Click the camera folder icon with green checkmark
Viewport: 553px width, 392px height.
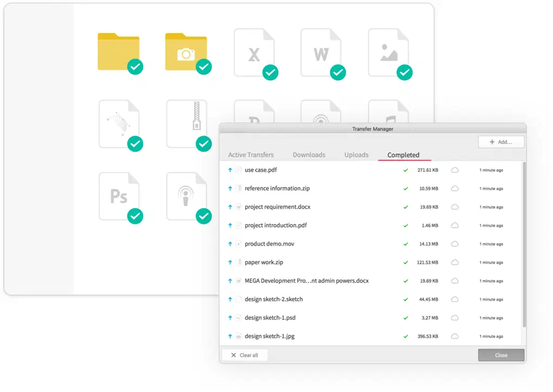coord(187,52)
